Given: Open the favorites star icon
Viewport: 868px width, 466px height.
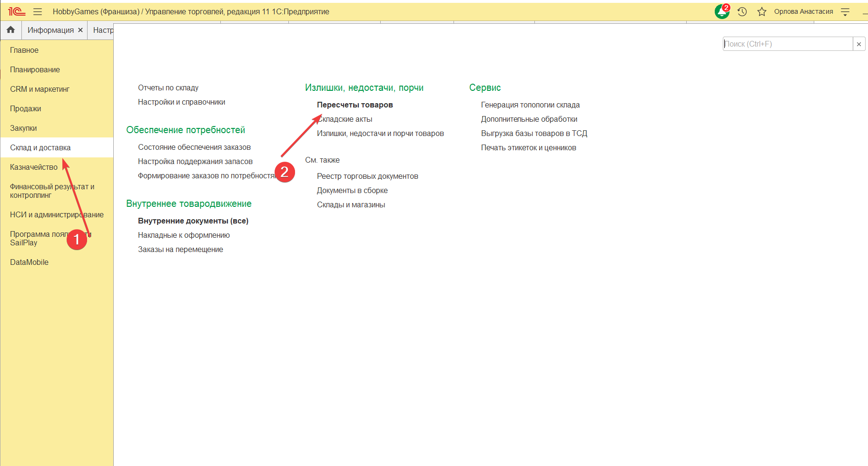Looking at the screenshot, I should pyautogui.click(x=762, y=11).
